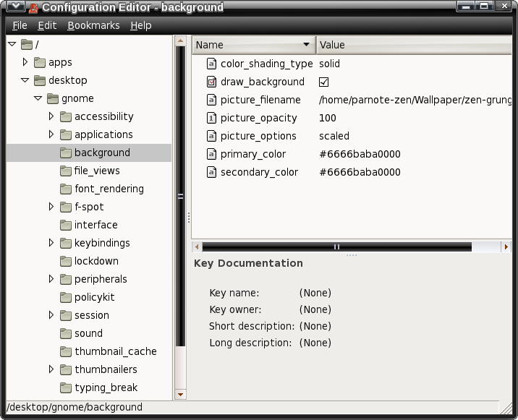The image size is (518, 420).
Task: Toggle the draw_background checkbox
Action: point(324,82)
